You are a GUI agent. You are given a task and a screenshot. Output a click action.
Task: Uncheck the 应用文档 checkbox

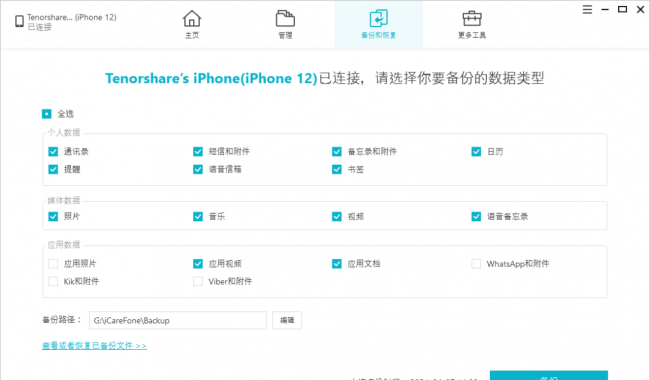click(337, 264)
